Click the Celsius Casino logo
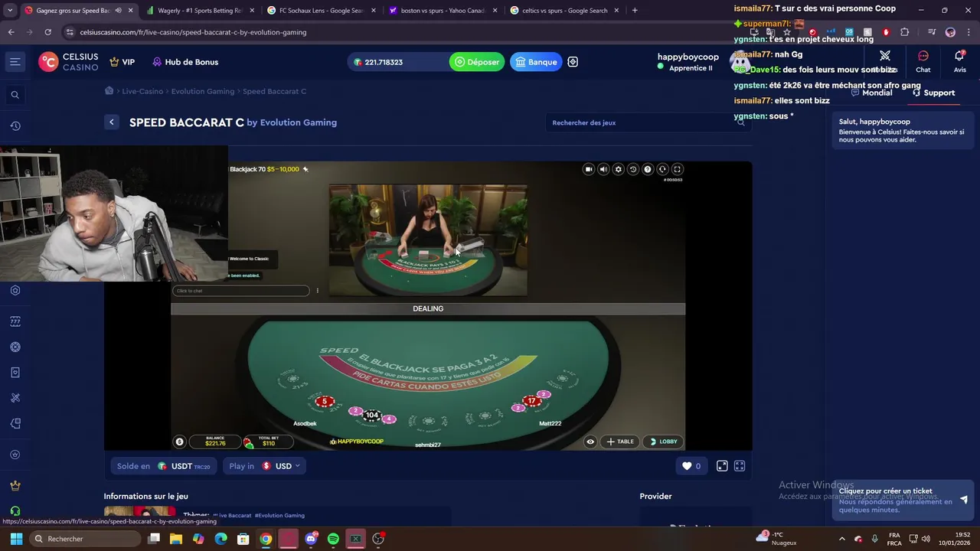The image size is (980, 551). tap(69, 62)
